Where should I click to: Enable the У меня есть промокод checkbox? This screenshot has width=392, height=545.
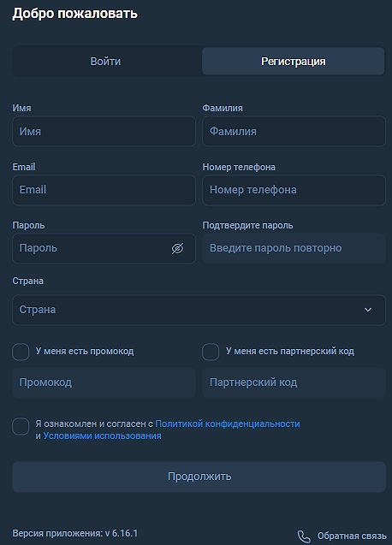(21, 352)
